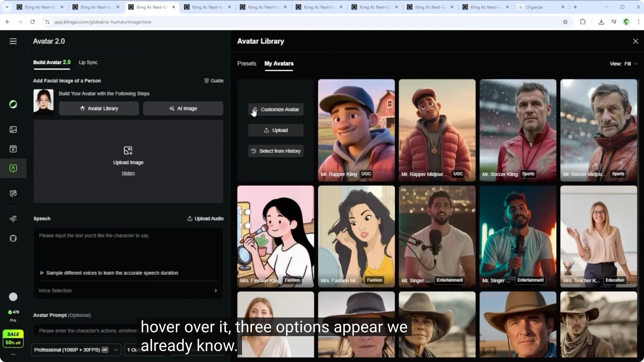Open a new browser tab
The width and height of the screenshot is (644, 362).
click(x=575, y=7)
